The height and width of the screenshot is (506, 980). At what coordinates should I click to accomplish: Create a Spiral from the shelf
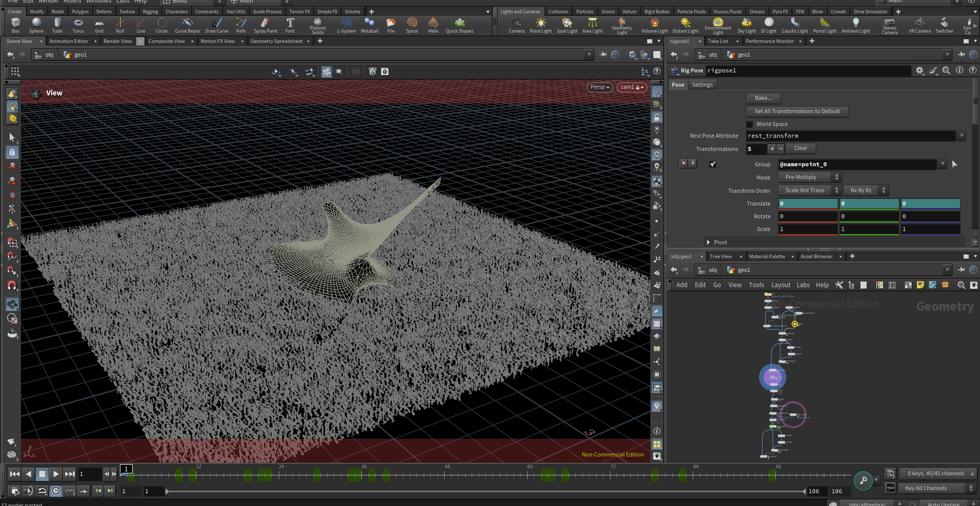point(412,26)
